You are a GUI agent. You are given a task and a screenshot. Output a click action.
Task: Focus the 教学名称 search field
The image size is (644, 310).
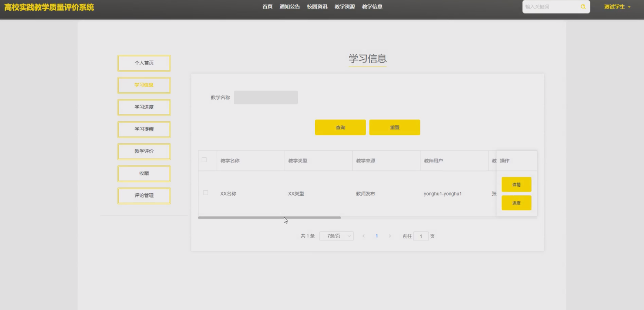coord(266,98)
